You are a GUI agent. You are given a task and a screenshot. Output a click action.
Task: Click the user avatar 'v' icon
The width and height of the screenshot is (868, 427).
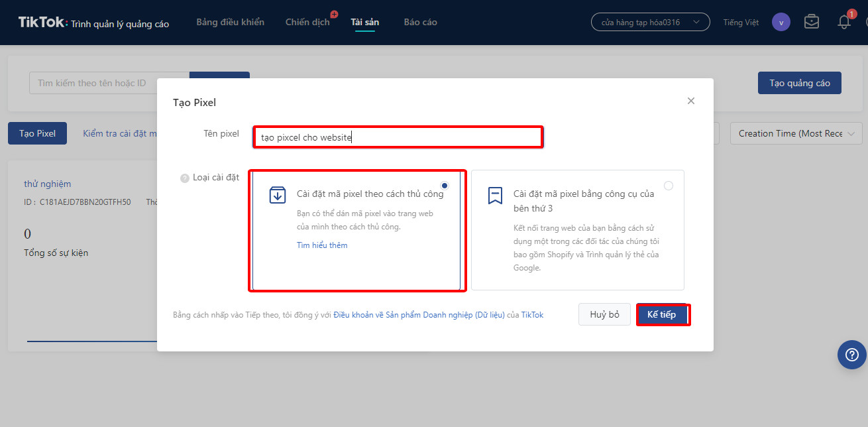pyautogui.click(x=781, y=22)
